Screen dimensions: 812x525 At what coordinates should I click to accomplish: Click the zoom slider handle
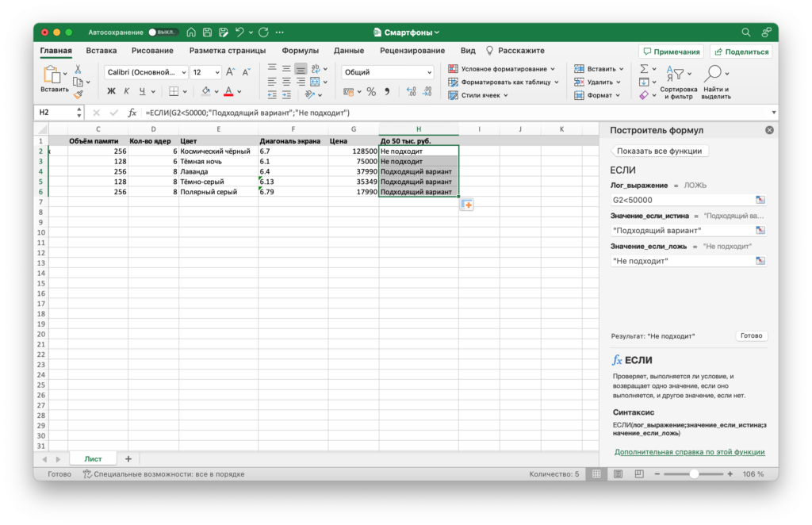coord(694,473)
